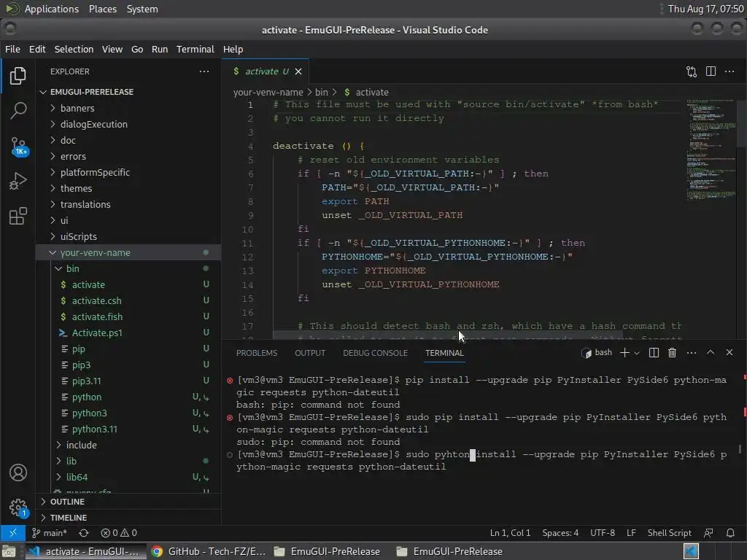Open the notifications bell icon
Viewport: 747px width, 560px height.
pos(730,533)
